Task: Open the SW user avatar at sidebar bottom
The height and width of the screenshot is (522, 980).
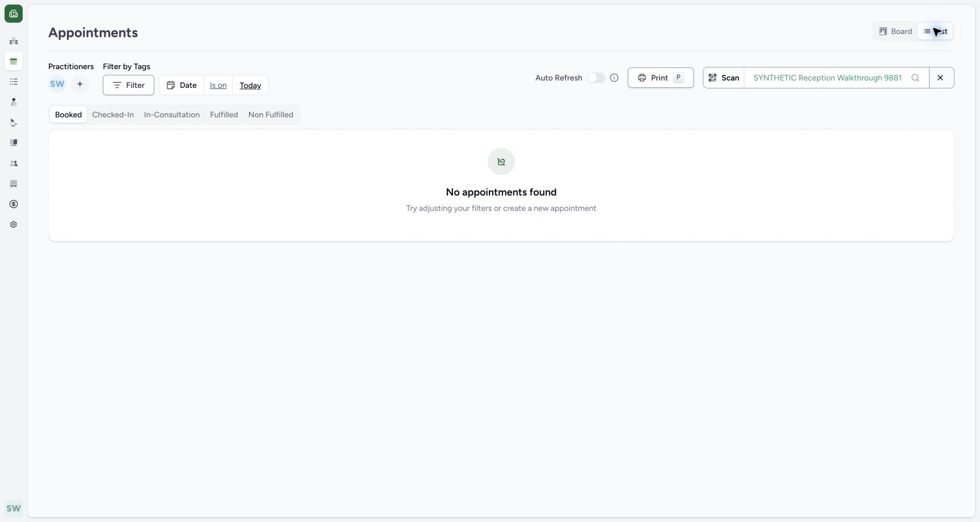Action: pos(14,508)
